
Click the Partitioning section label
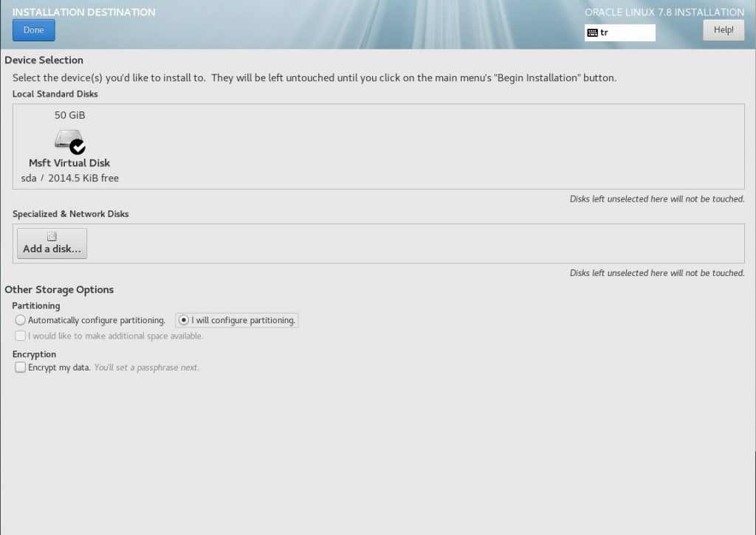click(36, 306)
